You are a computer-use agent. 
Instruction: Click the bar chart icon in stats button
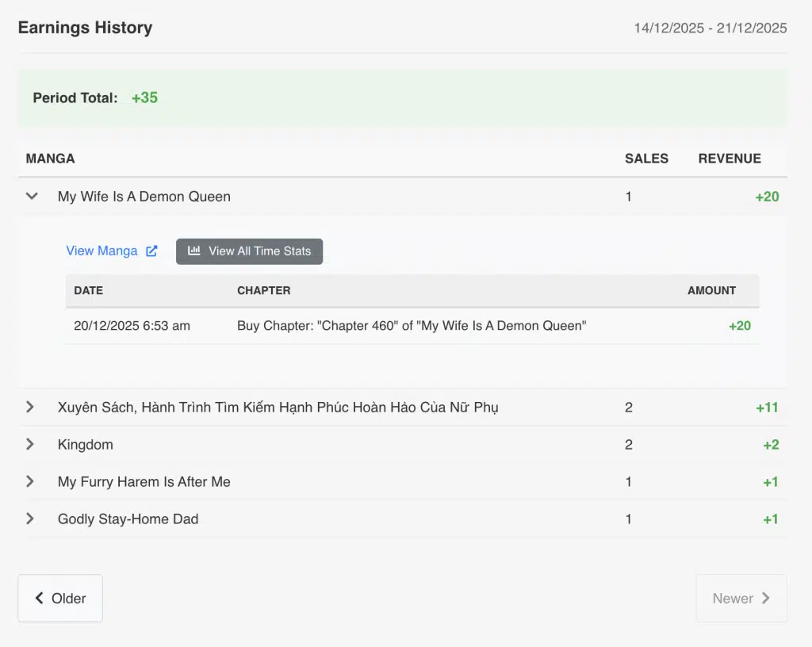[x=194, y=251]
